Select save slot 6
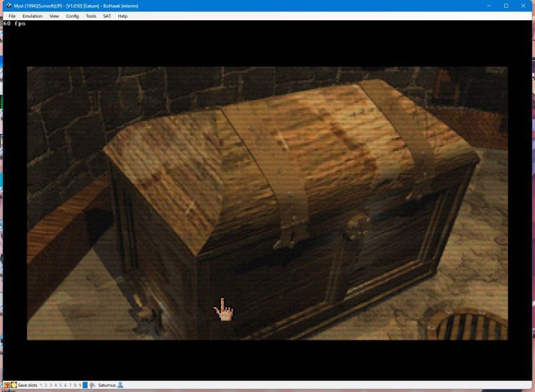Screen dimensions: 535x392 click(x=65, y=385)
